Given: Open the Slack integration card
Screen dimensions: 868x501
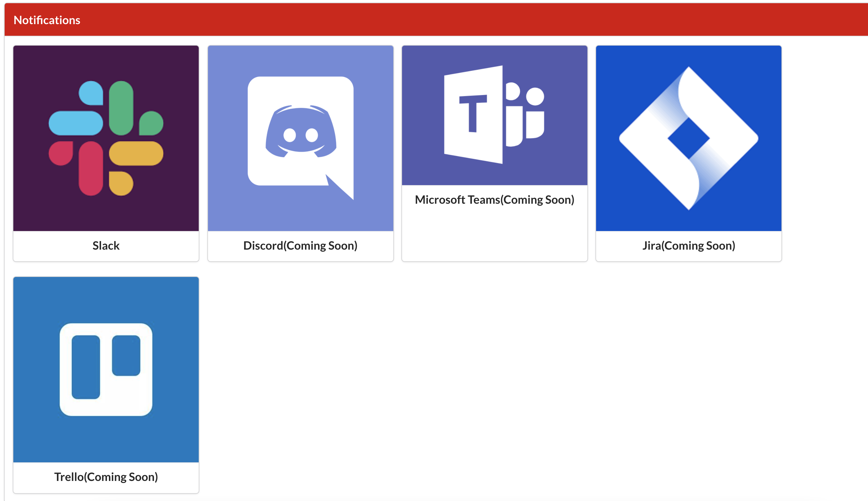Looking at the screenshot, I should pyautogui.click(x=105, y=153).
